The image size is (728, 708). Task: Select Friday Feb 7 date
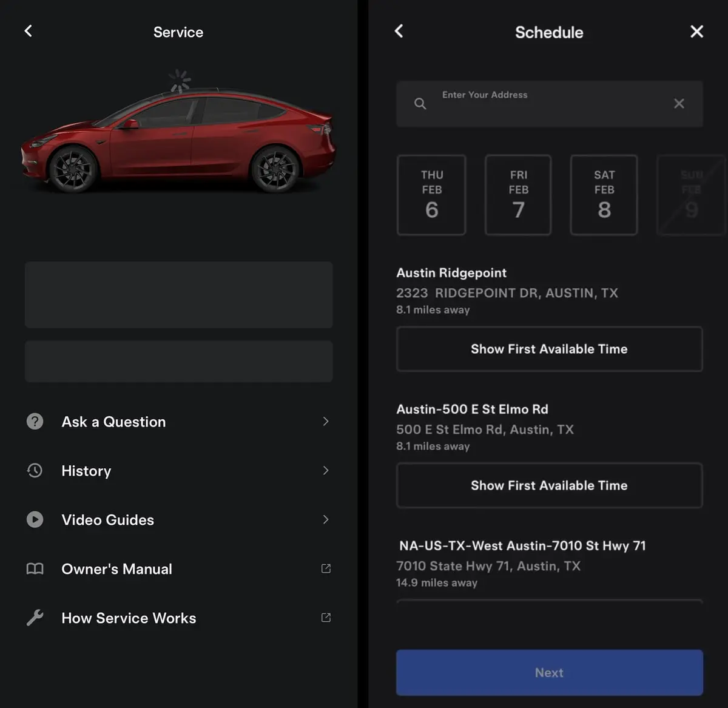518,195
